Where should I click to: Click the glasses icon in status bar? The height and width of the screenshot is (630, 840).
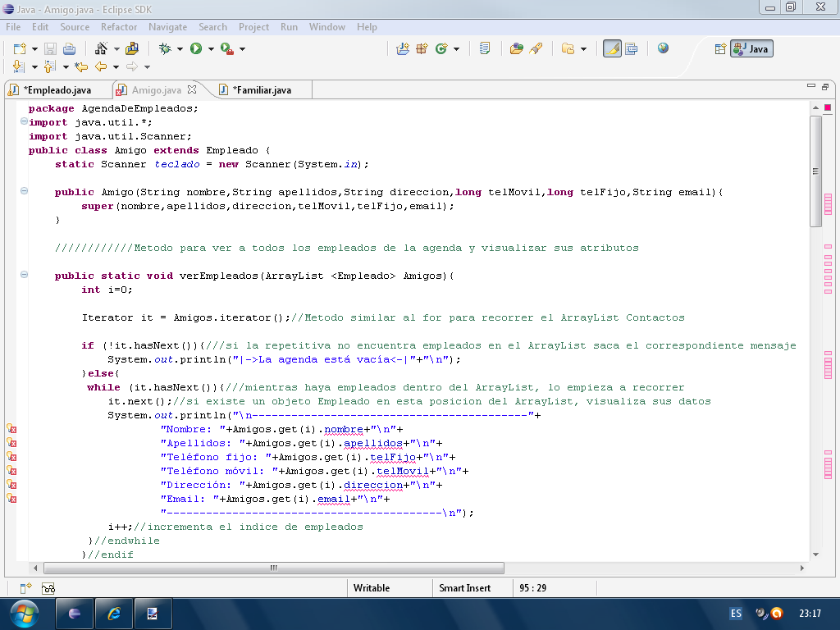coord(48,588)
